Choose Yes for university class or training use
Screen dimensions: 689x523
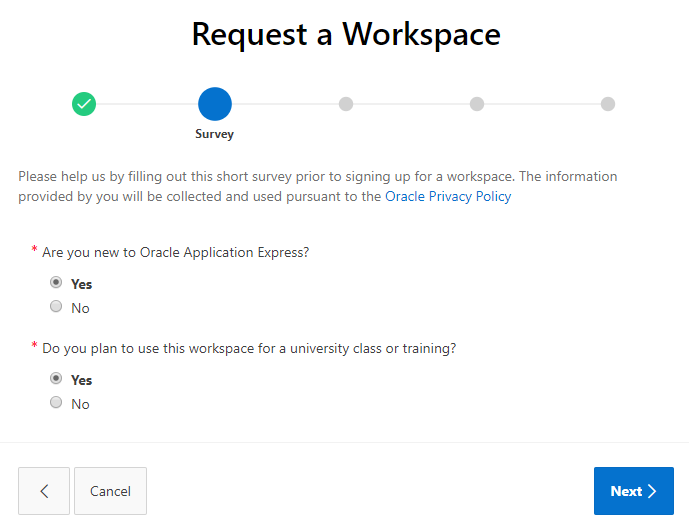click(x=56, y=379)
